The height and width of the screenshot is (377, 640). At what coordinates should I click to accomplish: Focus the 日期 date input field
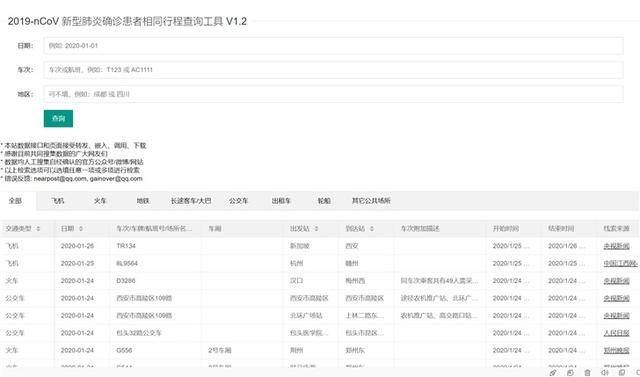point(333,46)
